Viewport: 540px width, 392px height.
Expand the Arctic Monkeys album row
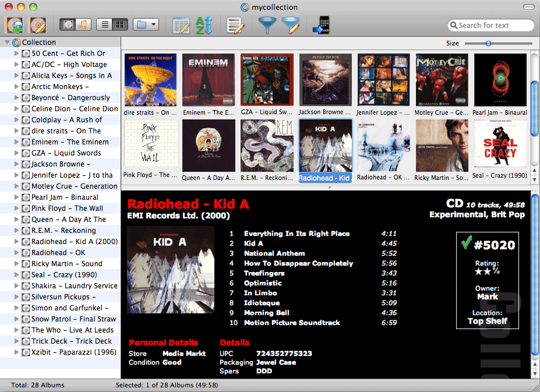(16, 86)
